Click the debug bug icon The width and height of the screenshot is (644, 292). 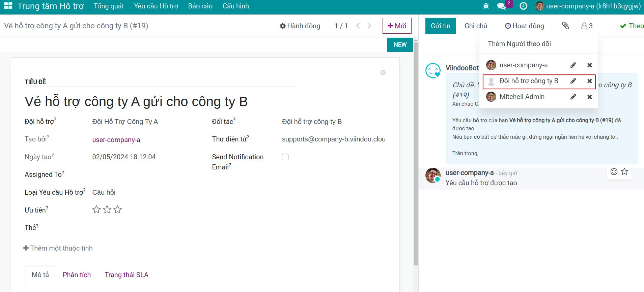(486, 6)
